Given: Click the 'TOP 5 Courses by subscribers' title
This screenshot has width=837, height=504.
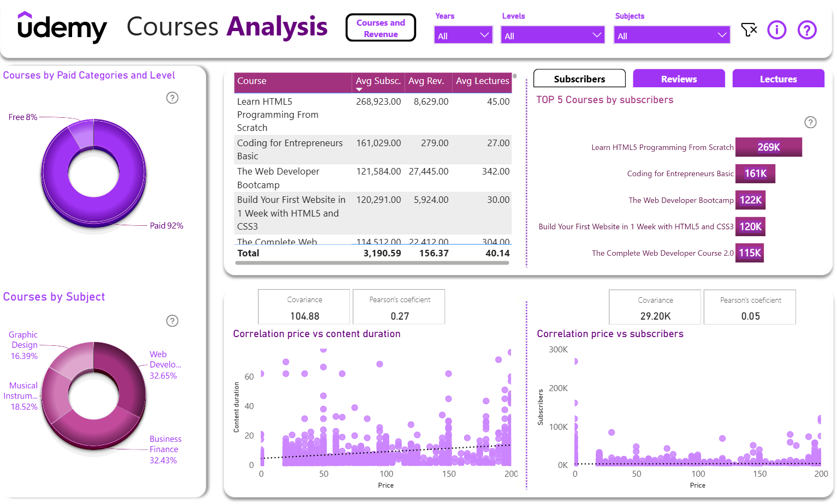Looking at the screenshot, I should coord(604,100).
